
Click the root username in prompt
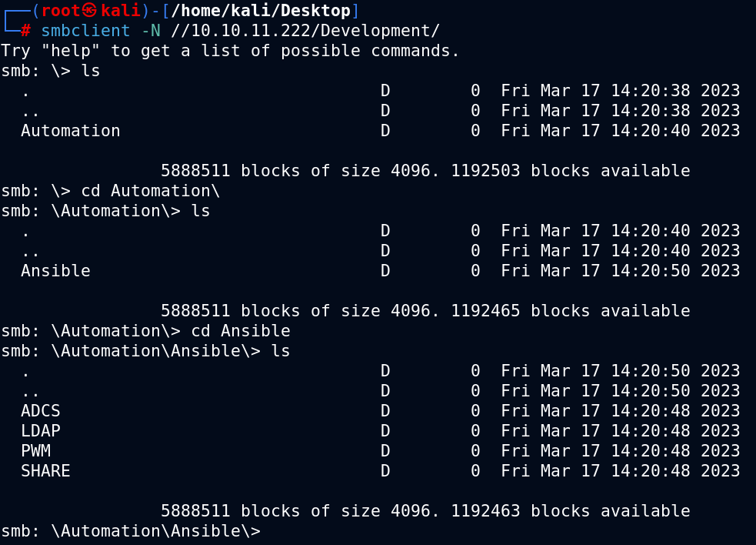(x=60, y=11)
